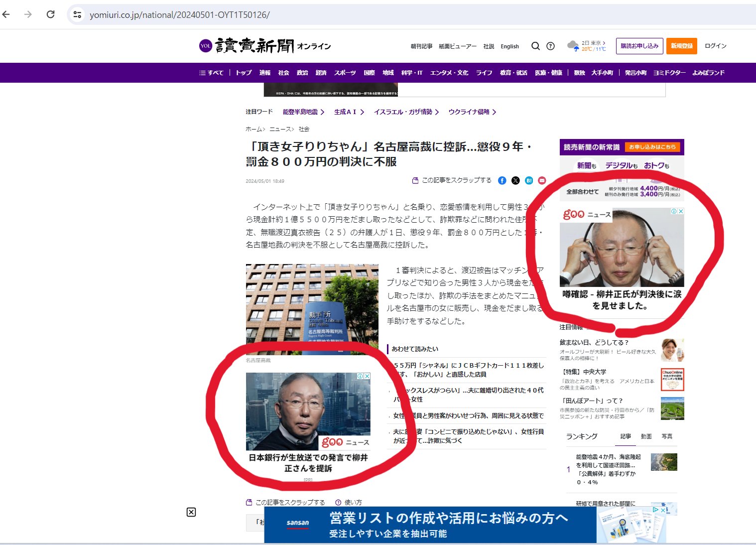This screenshot has width=756, height=545.
Task: Click ログイン link
Action: 715,46
